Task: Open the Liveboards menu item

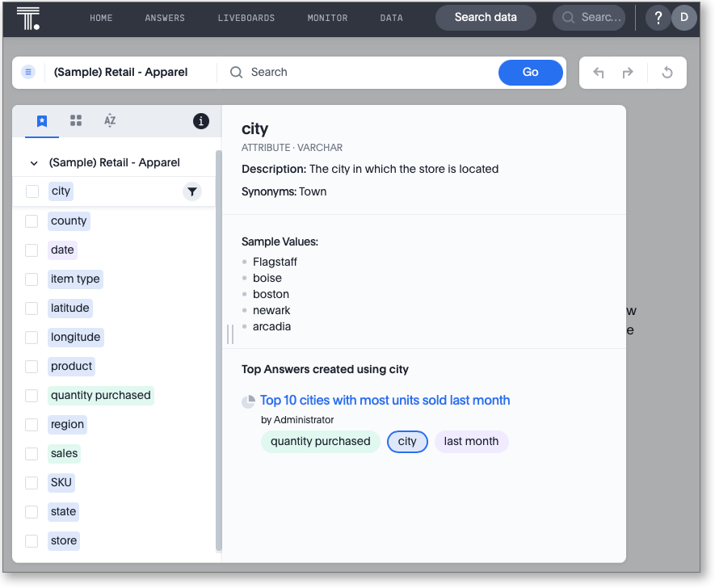Action: [246, 18]
